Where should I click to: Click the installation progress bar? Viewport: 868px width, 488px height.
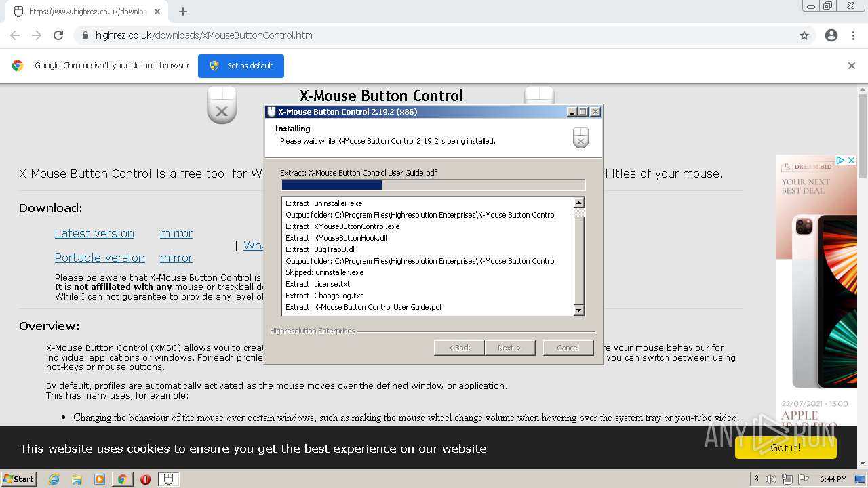[x=433, y=185]
